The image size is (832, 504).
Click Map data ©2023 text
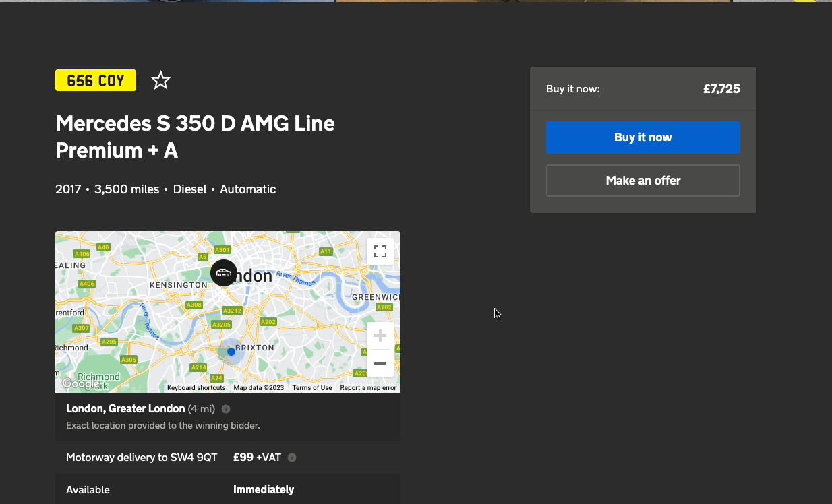tap(259, 388)
